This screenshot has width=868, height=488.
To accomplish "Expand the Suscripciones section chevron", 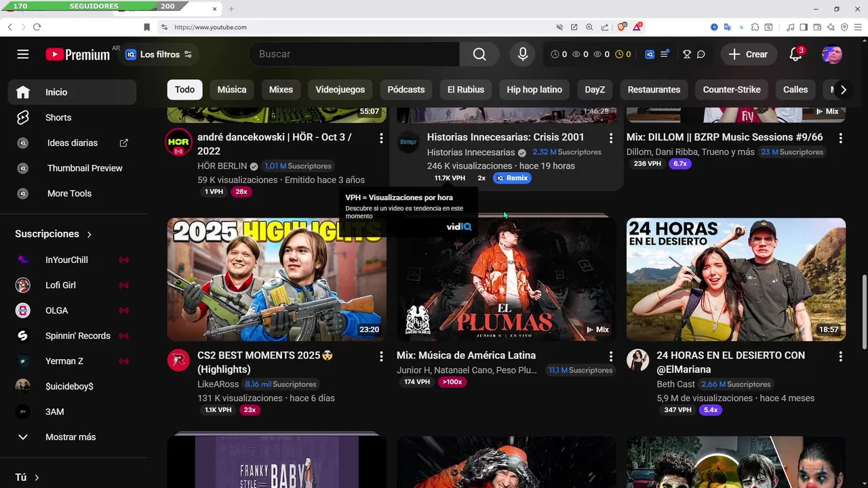I will [89, 235].
